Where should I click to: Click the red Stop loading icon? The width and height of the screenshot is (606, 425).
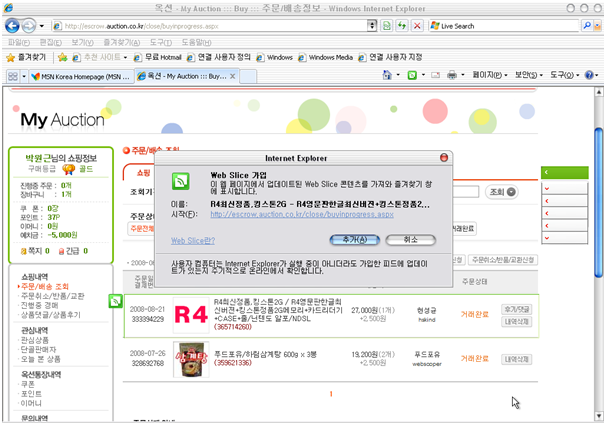tap(417, 26)
